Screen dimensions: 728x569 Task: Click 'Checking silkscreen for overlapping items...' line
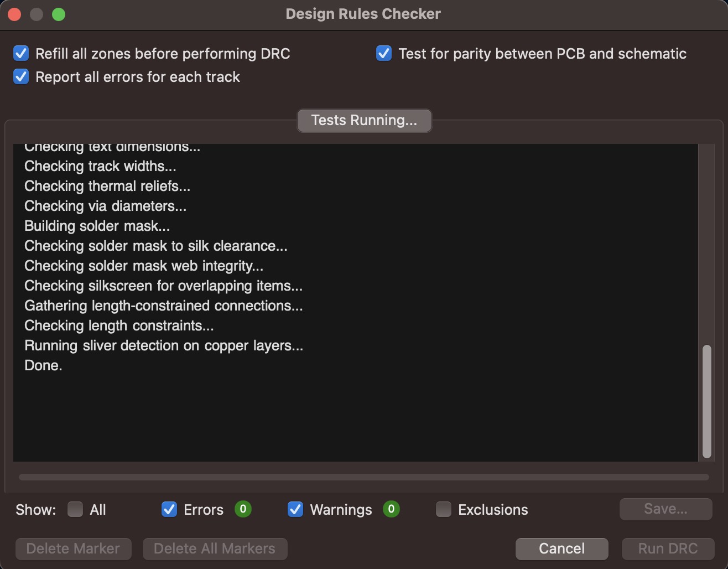[x=163, y=286]
